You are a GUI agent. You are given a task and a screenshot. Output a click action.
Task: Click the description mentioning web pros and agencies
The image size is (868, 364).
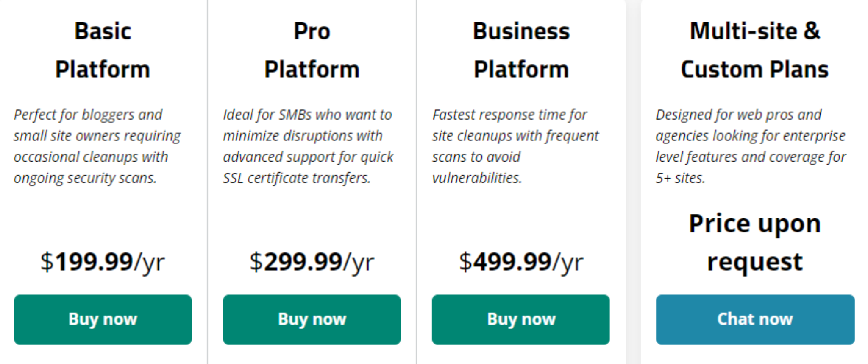pos(751,146)
